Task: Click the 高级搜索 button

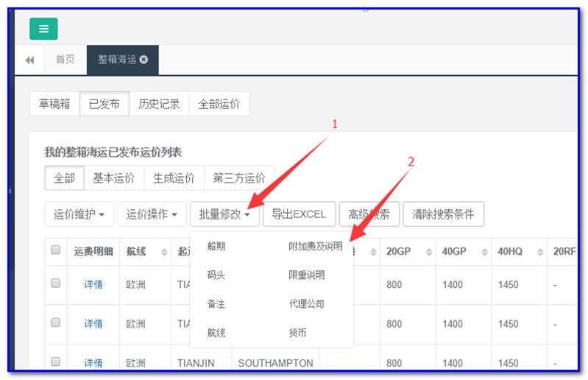Action: pos(369,214)
